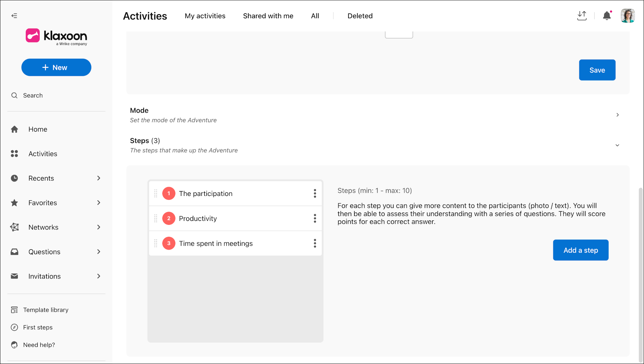Open the Template library link
The width and height of the screenshot is (644, 364).
pos(46,310)
